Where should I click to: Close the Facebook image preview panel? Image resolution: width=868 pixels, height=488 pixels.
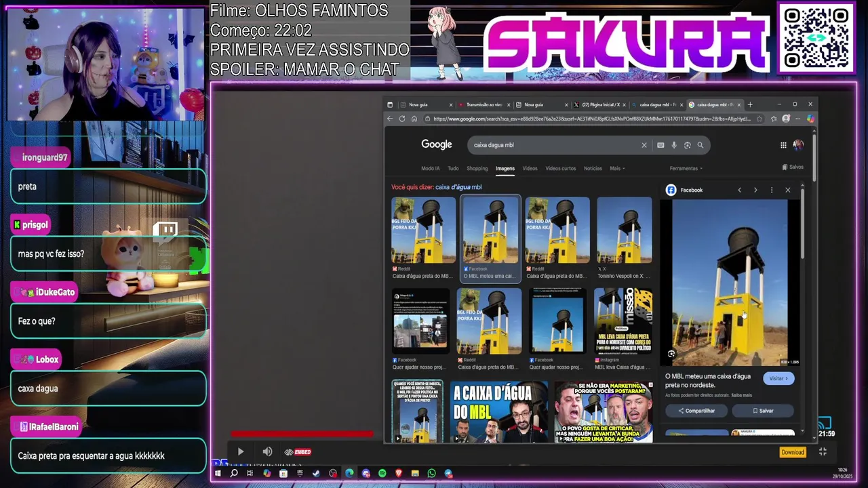[788, 190]
